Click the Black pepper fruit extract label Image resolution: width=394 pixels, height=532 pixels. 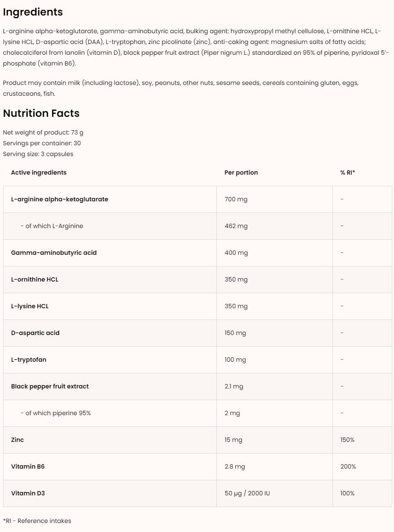[50, 386]
